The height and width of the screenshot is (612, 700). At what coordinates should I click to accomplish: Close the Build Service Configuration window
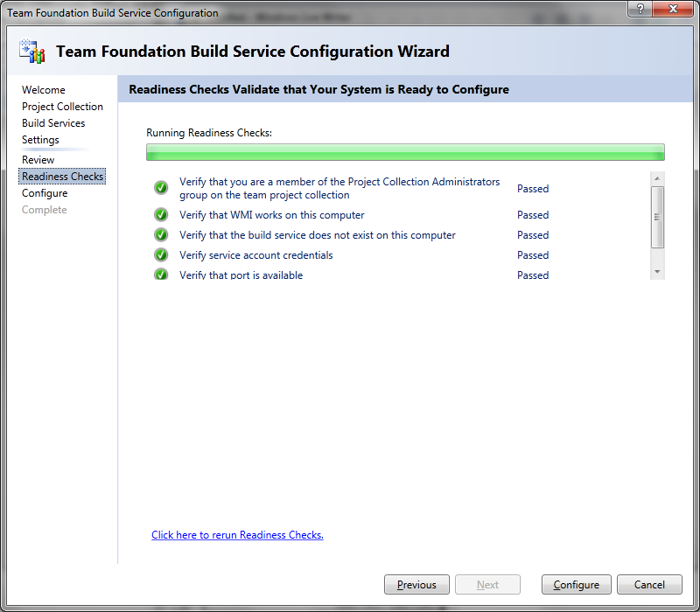click(673, 9)
